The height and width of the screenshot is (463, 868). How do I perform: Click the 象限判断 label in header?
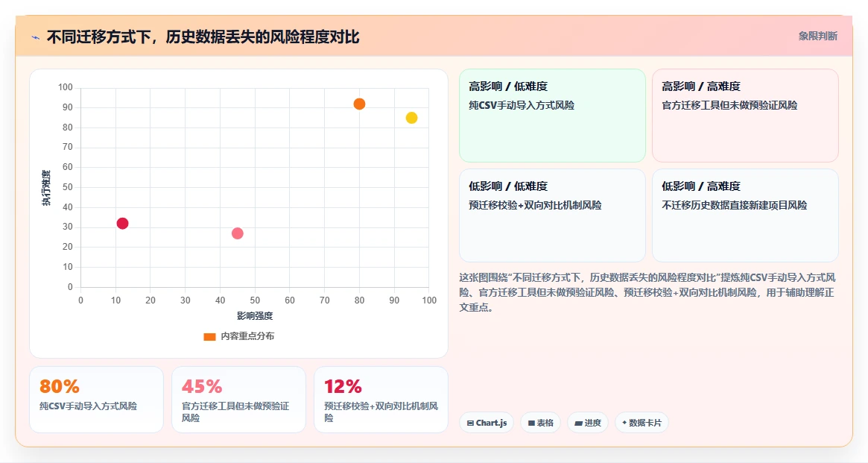click(817, 36)
